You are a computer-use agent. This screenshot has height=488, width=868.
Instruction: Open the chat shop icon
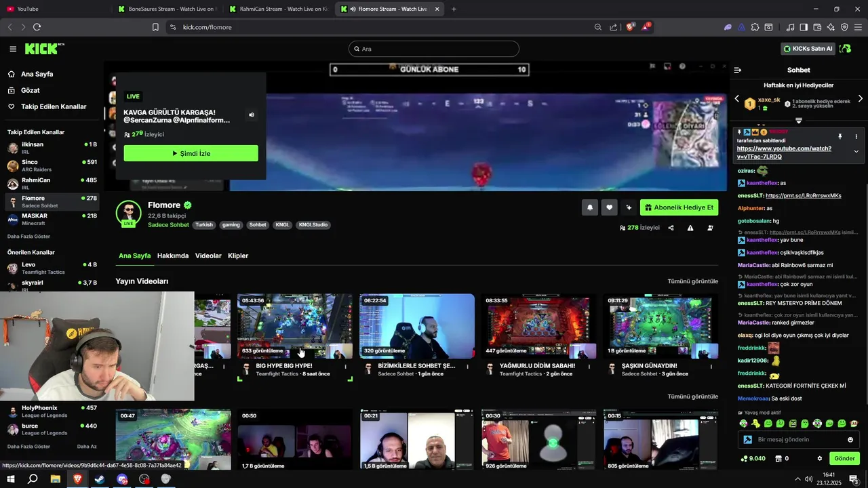pos(778,459)
